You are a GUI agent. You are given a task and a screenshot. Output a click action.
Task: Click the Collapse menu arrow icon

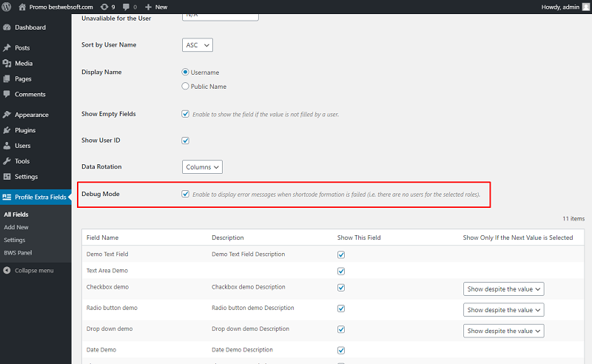tap(7, 270)
